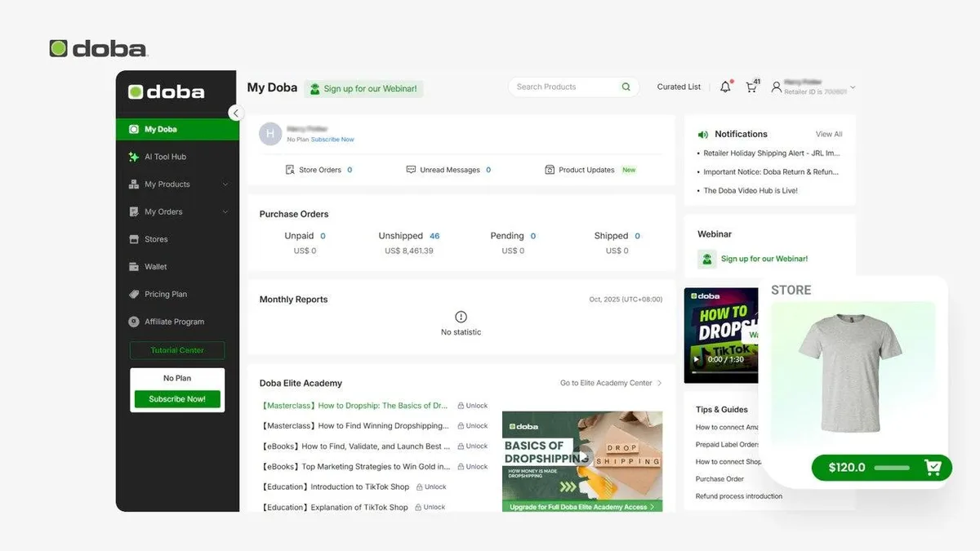The height and width of the screenshot is (551, 980).
Task: Open the user account dropdown arrow
Action: 853,87
